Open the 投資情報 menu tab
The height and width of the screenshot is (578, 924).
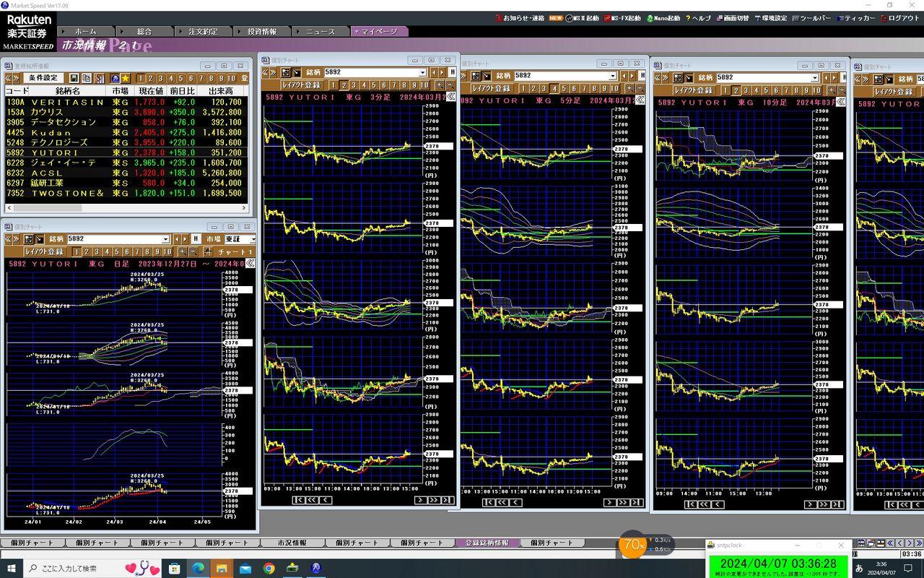click(x=261, y=32)
